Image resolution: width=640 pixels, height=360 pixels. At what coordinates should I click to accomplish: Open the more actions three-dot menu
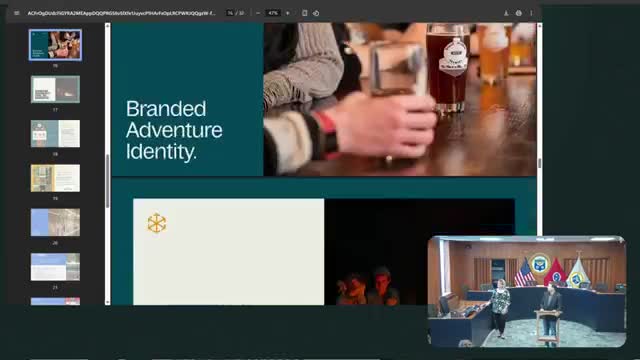pyautogui.click(x=531, y=13)
